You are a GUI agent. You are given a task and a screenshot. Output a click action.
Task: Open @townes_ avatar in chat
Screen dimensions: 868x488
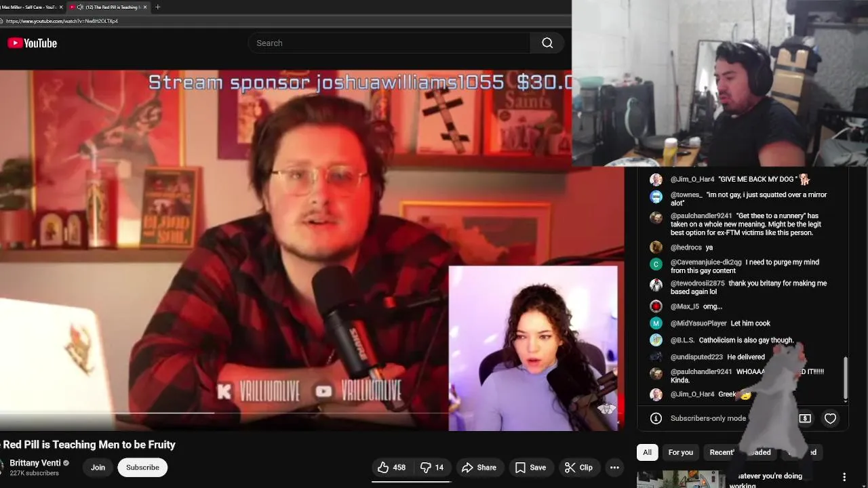[x=656, y=197]
